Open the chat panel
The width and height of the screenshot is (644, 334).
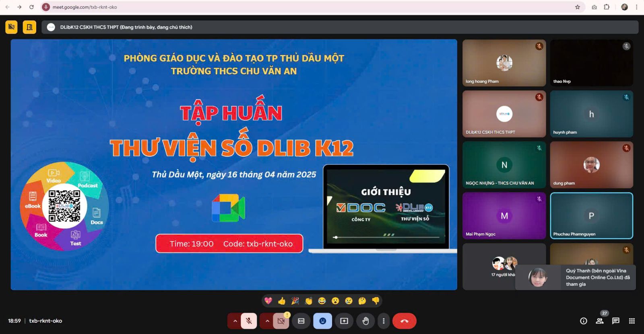tap(616, 321)
